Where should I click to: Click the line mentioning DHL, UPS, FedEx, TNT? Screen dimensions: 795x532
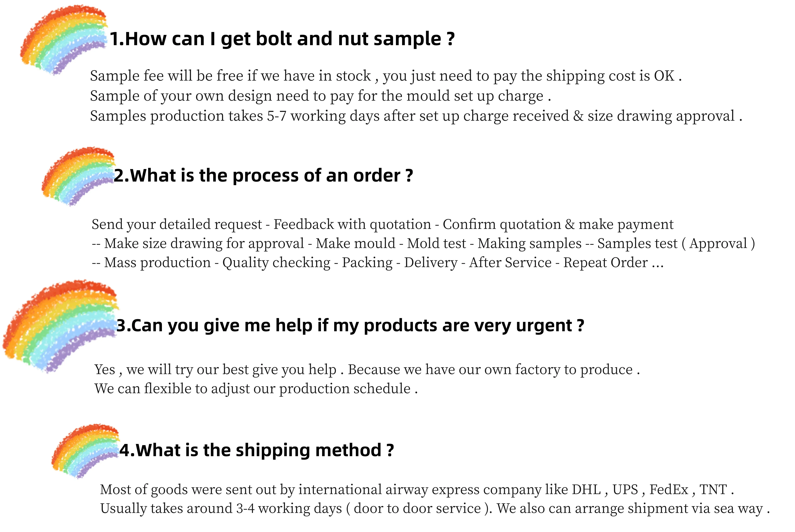pos(417,490)
